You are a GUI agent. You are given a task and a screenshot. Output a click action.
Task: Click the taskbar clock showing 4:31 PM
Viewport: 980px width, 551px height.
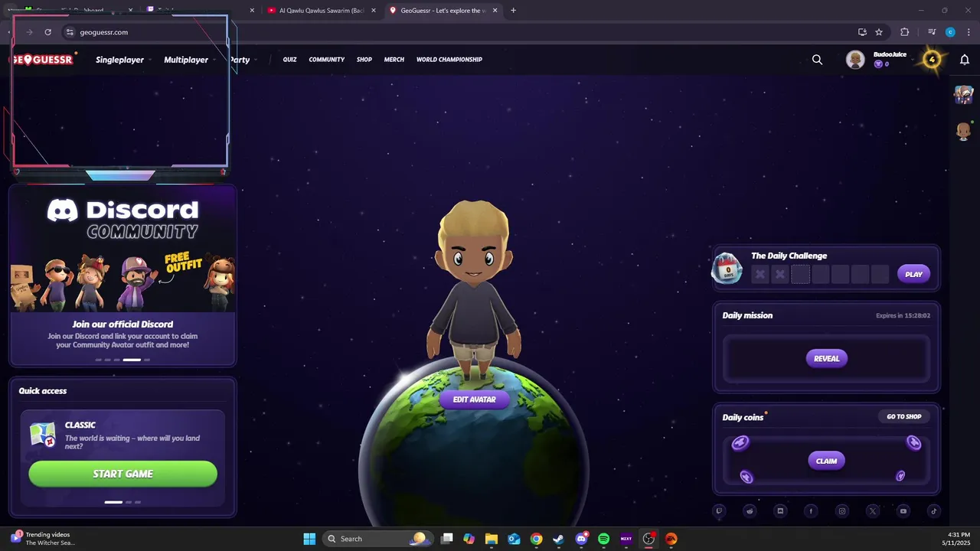pyautogui.click(x=959, y=539)
